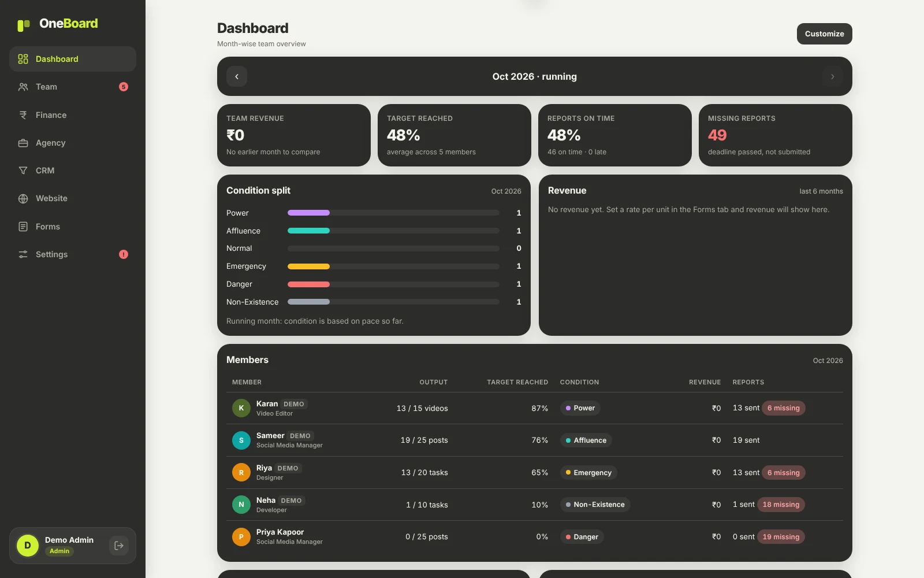924x578 pixels.
Task: Click Neha's N avatar
Action: [241, 505]
